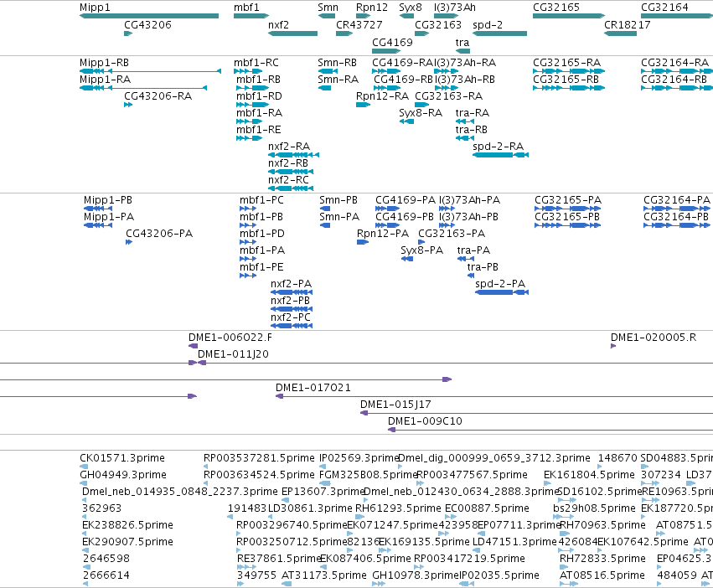Click the Syx8-RA transcript
Screen dimensions: 713x588
[406, 121]
